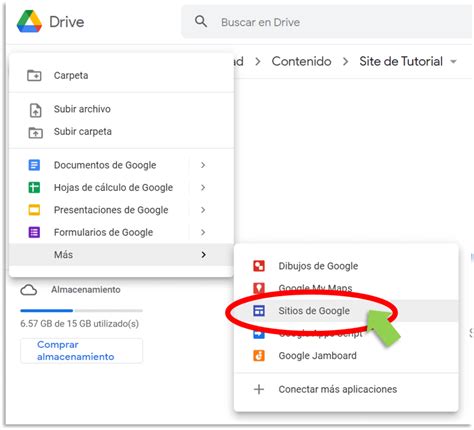Click the Comprar almacenamiento button
This screenshot has width=474, height=430.
click(82, 351)
